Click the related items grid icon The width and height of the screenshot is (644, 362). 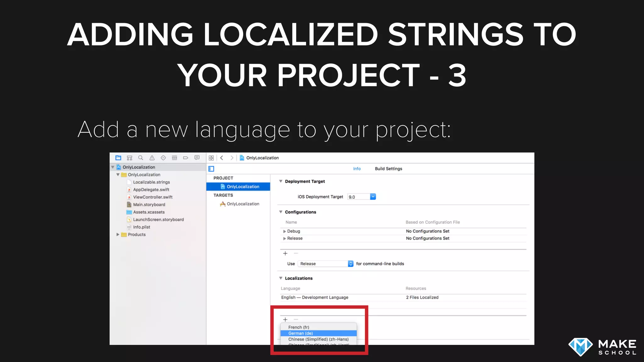click(x=211, y=158)
